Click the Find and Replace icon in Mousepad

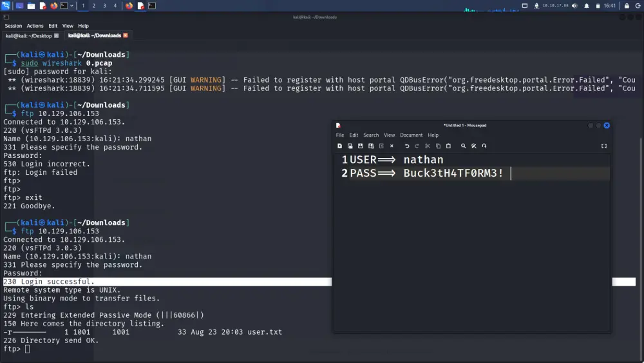coord(473,146)
